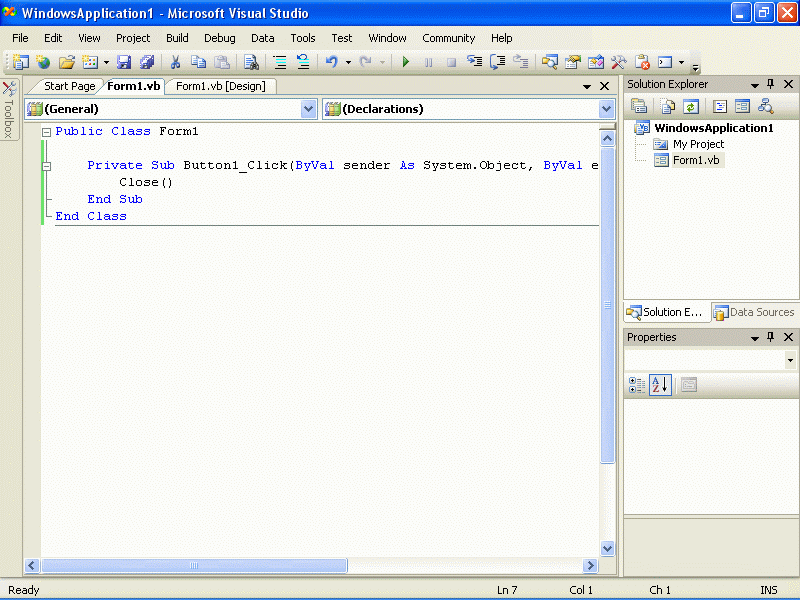Open the Build menu
The image size is (800, 600).
[x=177, y=38]
